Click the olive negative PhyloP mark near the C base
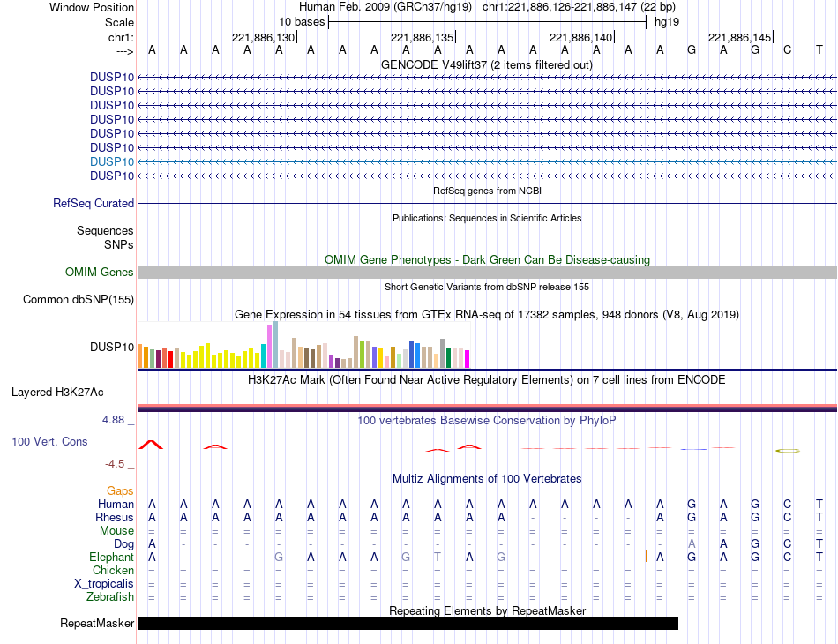838x644 pixels. (788, 451)
